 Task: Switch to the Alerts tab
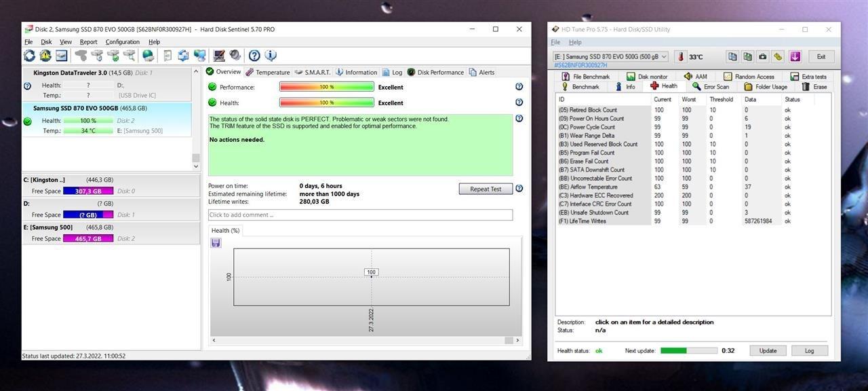481,72
